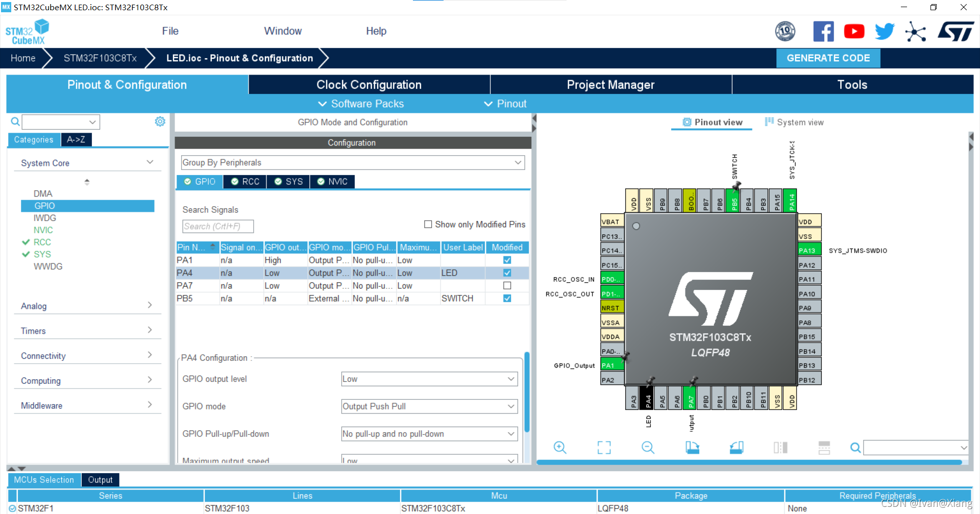
Task: Click the ST logo icon
Action: (955, 32)
